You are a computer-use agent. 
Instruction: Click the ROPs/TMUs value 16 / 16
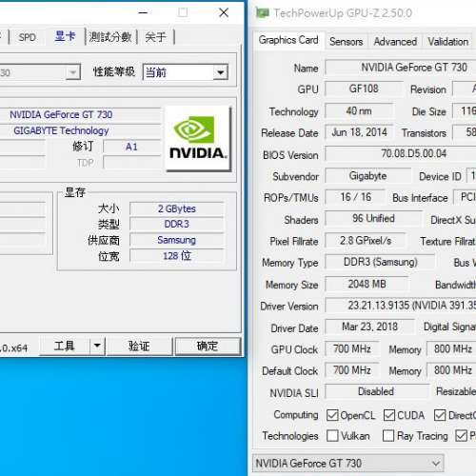click(355, 197)
